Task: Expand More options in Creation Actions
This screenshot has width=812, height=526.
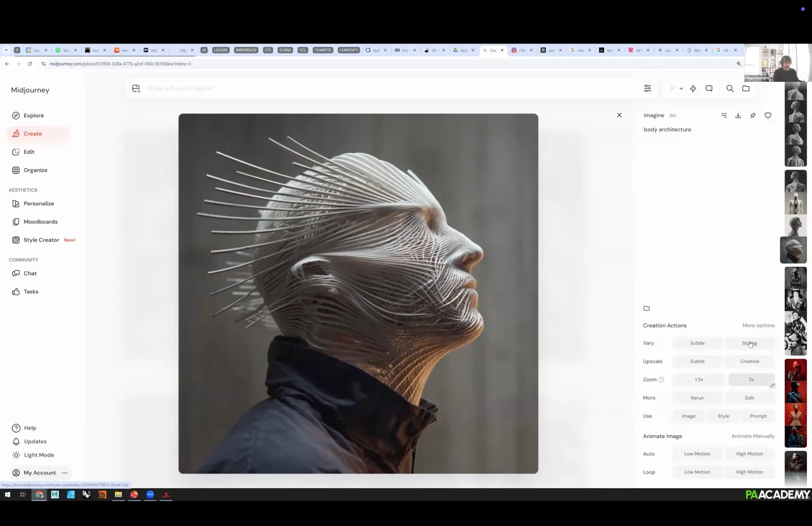Action: coord(758,326)
